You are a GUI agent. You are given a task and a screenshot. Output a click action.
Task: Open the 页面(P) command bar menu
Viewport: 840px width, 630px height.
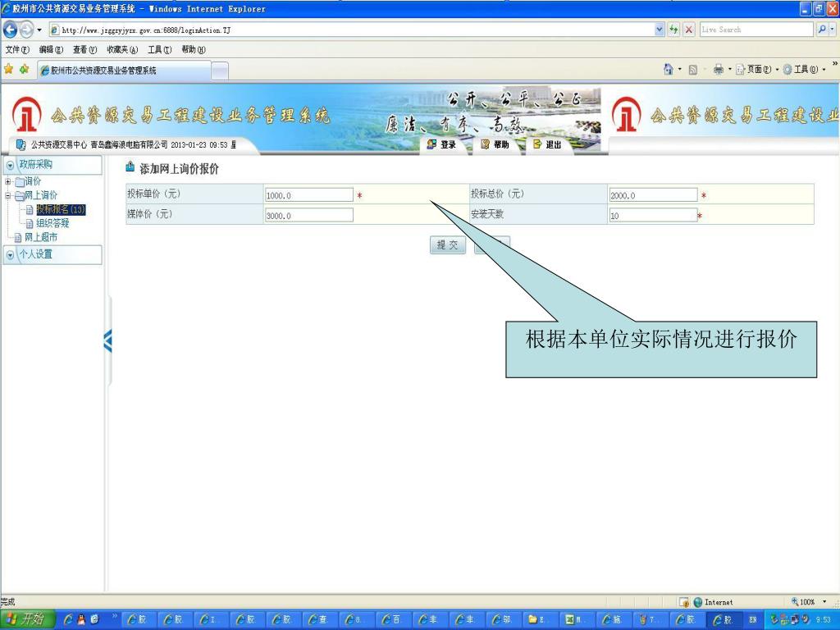click(x=756, y=70)
